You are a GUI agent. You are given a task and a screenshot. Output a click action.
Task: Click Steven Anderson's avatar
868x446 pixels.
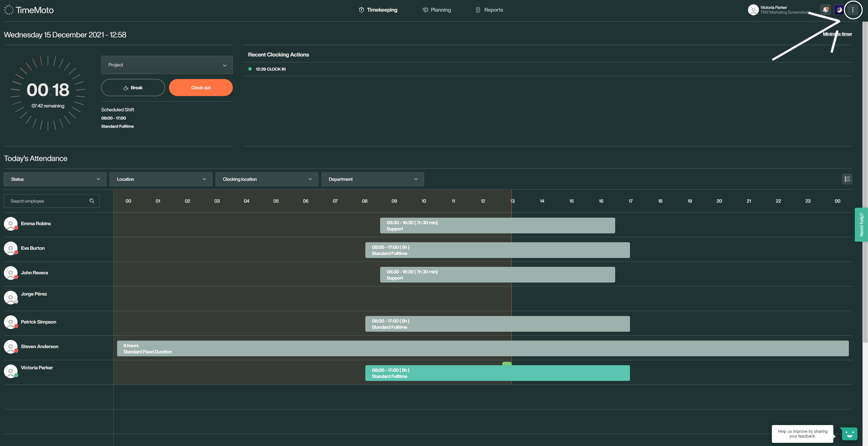coord(10,346)
